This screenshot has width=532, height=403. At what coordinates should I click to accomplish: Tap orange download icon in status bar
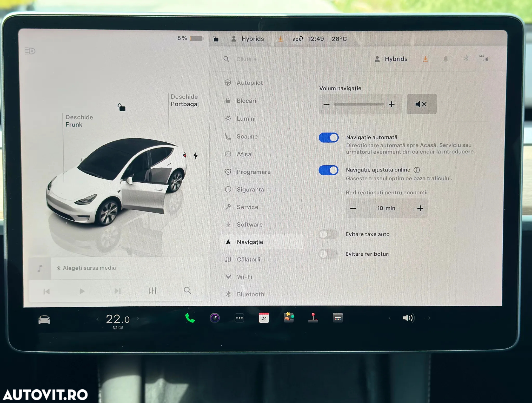coord(281,39)
